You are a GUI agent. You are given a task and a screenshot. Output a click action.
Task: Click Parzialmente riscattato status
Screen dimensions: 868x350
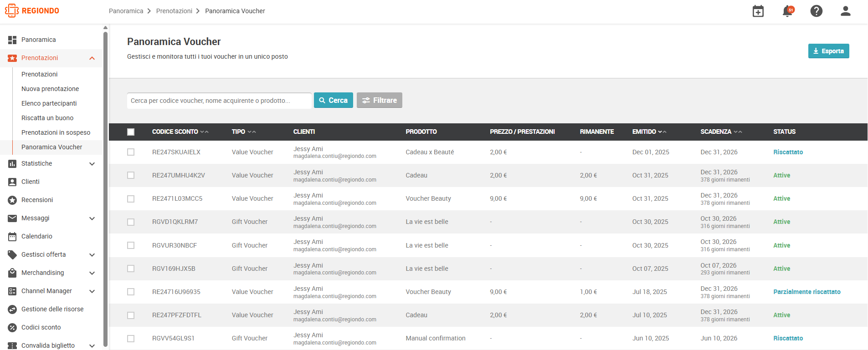(x=807, y=292)
